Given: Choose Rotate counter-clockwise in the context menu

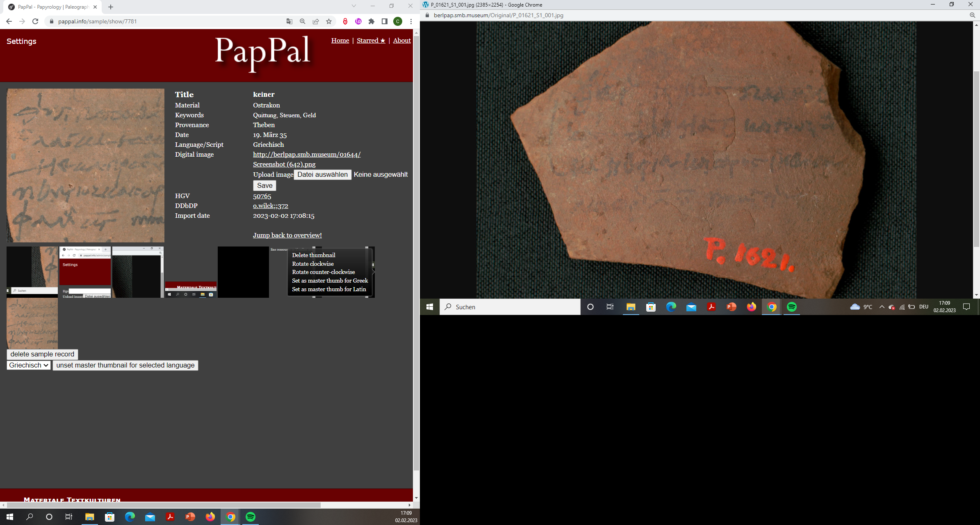Looking at the screenshot, I should (324, 272).
